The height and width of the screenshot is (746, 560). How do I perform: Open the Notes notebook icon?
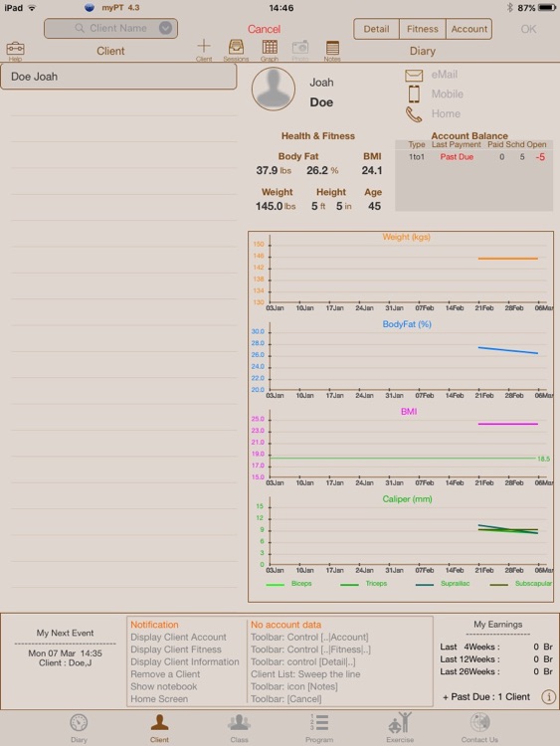pos(332,47)
